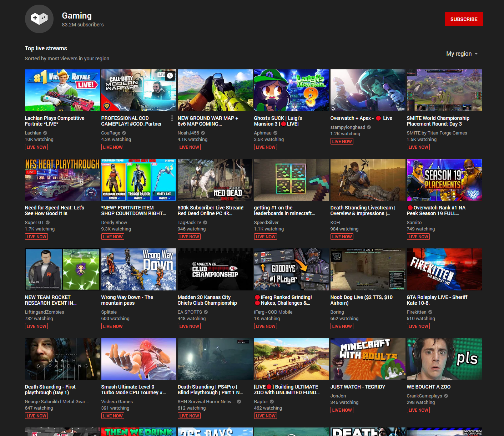The image size is (504, 436).
Task: Click the Gaming channel controller avatar
Action: [x=39, y=19]
